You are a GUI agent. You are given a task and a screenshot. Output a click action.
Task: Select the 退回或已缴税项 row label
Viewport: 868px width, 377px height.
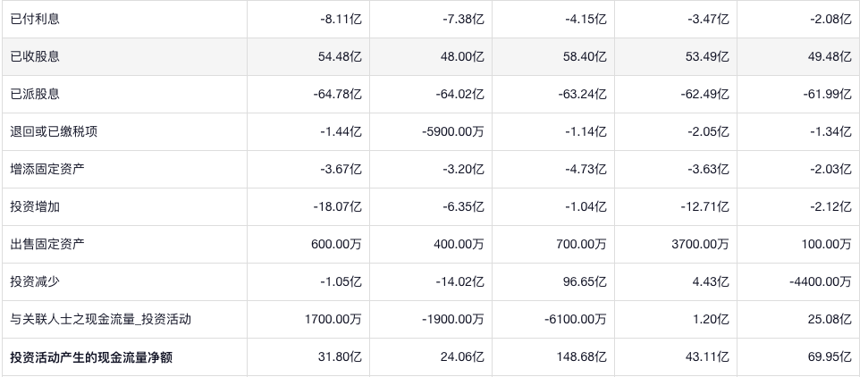click(54, 131)
